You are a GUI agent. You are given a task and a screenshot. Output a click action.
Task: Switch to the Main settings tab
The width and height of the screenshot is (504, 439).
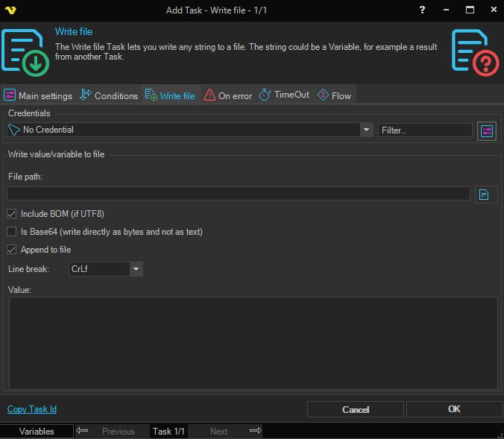pos(38,95)
